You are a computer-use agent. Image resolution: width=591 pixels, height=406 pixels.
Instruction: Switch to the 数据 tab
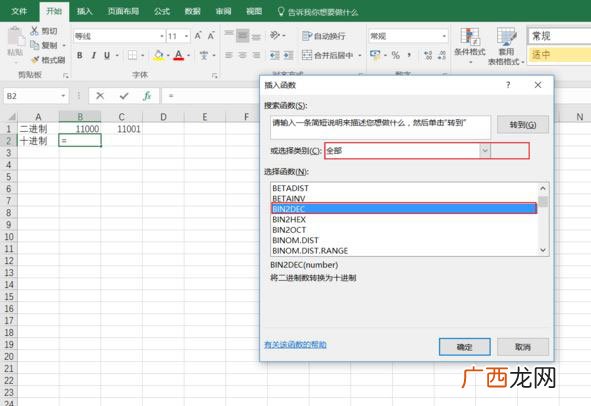point(193,11)
